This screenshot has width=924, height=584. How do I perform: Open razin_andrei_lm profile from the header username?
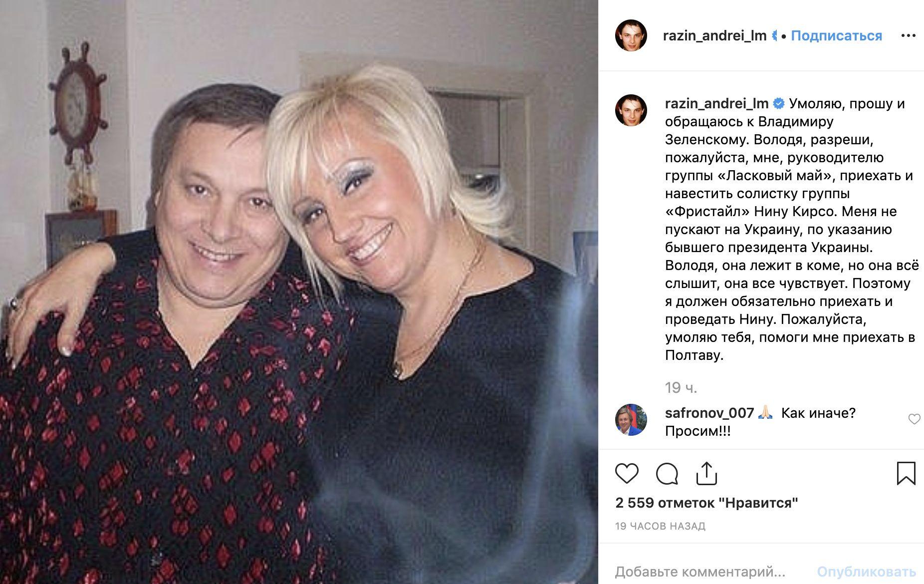point(714,36)
